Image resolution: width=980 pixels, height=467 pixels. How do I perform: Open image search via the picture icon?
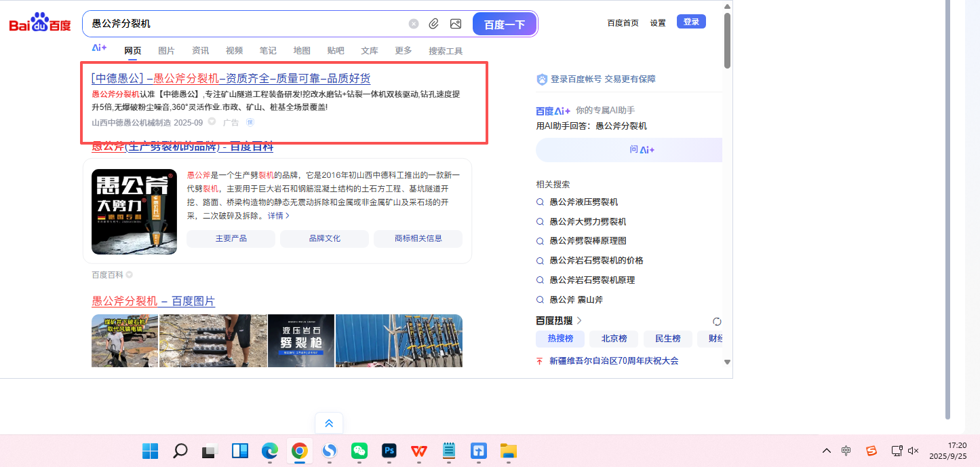(456, 24)
